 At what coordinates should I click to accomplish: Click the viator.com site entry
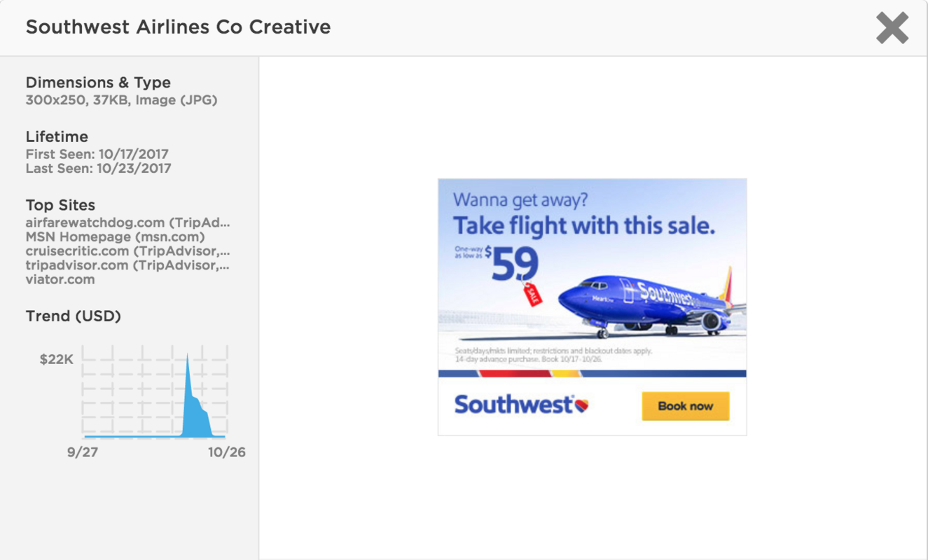point(60,279)
